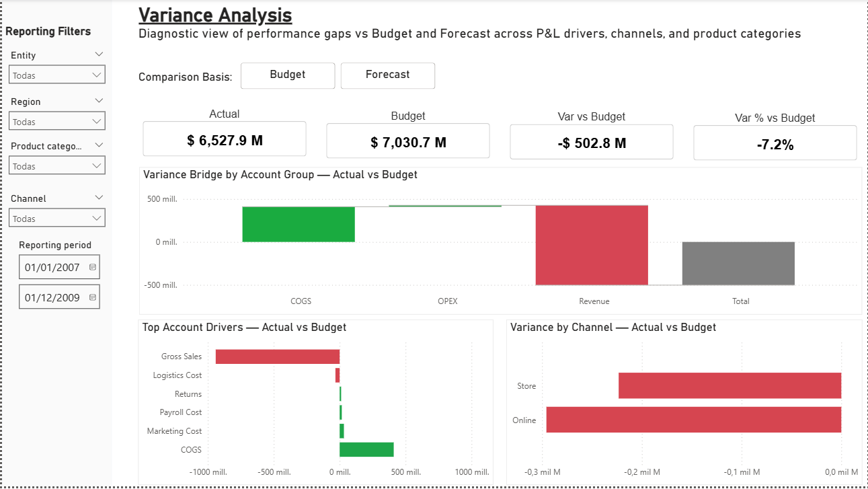Collapse the Channel slicer using its chevron
This screenshot has width=868, height=489.
coord(100,198)
